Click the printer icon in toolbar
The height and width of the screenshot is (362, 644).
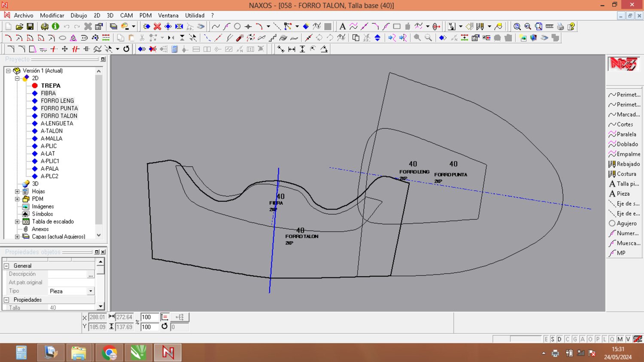pos(560,27)
